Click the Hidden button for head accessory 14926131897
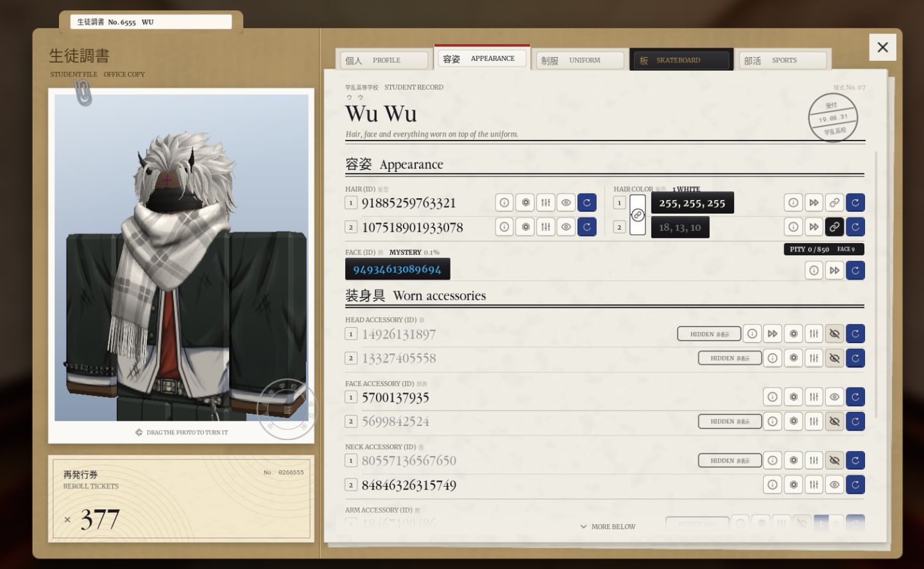Viewport: 924px width, 569px height. 709,334
